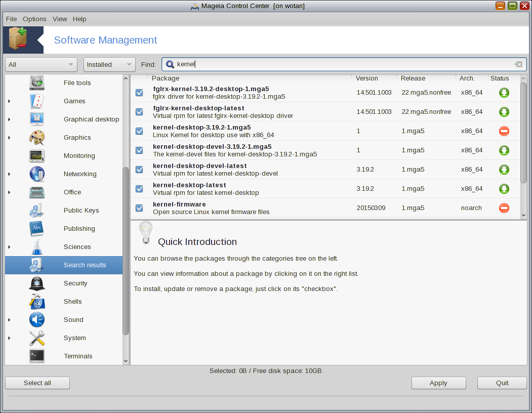Expand the System category
Image resolution: width=532 pixels, height=413 pixels.
click(x=9, y=338)
